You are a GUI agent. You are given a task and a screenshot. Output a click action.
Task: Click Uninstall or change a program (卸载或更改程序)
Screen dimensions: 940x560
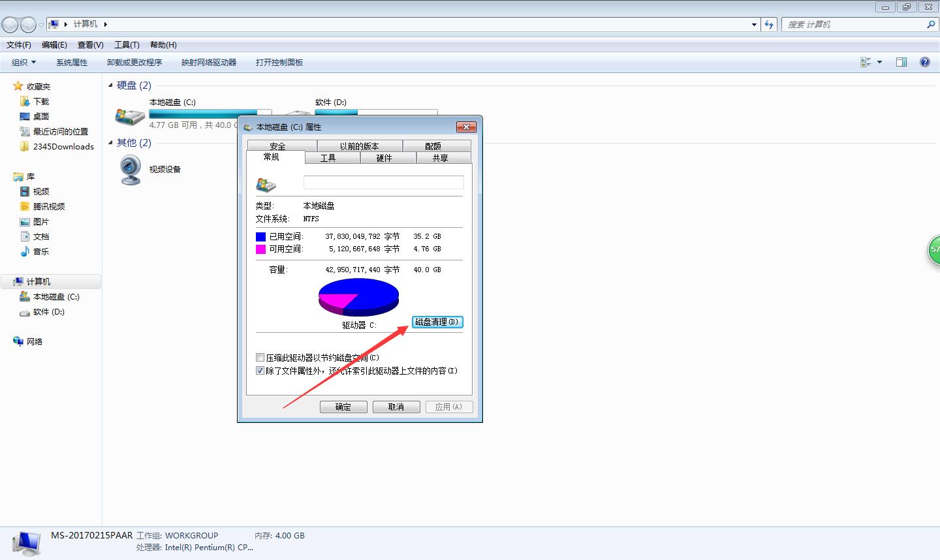[134, 63]
